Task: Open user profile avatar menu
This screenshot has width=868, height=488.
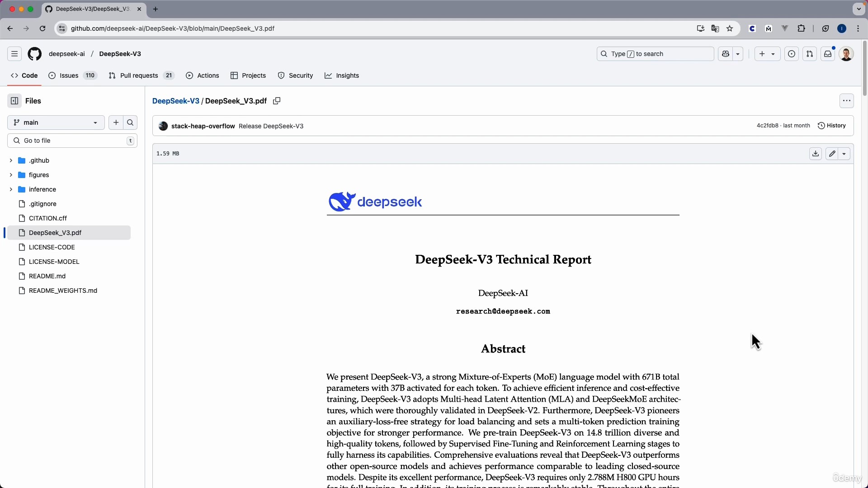Action: click(846, 54)
